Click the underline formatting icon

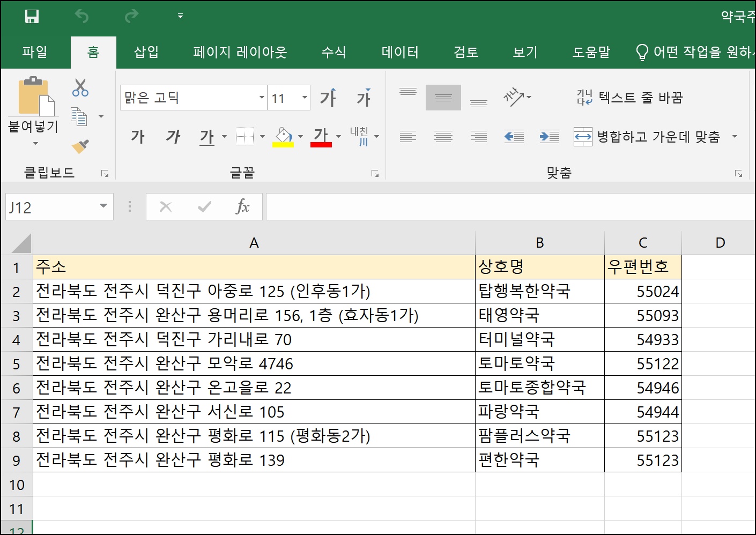[x=206, y=137]
